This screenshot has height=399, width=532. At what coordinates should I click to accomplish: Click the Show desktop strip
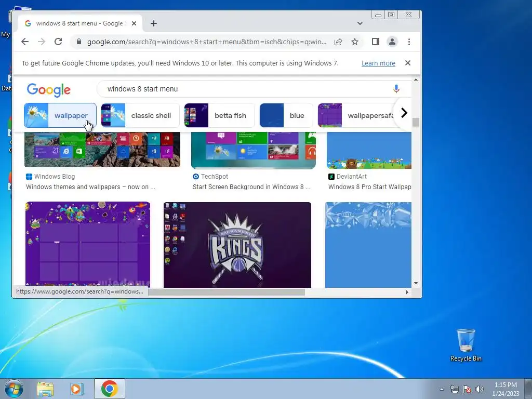point(528,389)
